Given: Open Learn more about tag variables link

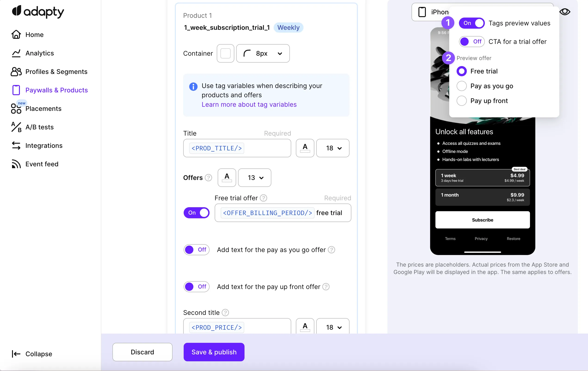Looking at the screenshot, I should tap(249, 105).
